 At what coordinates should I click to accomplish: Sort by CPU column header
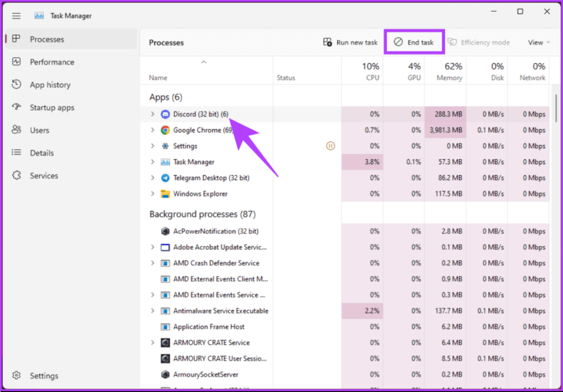point(362,71)
